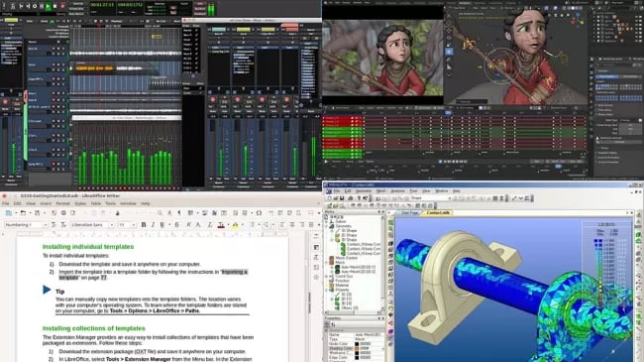Switch to the Start Page tab

click(x=409, y=212)
